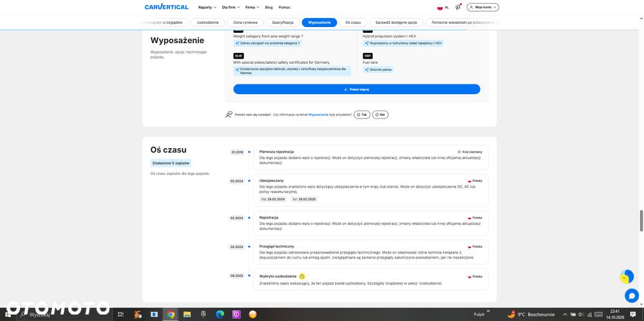The height and width of the screenshot is (321, 644).
Task: Expand the Dla firm menu
Action: [x=231, y=7]
